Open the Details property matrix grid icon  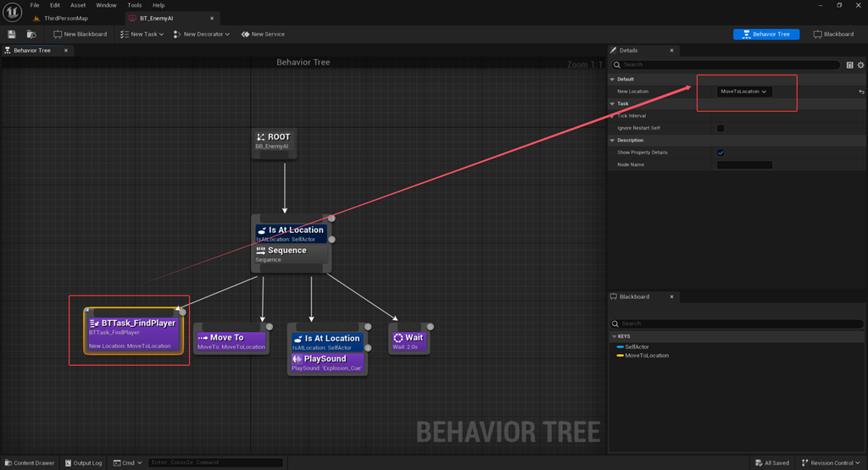pos(849,65)
